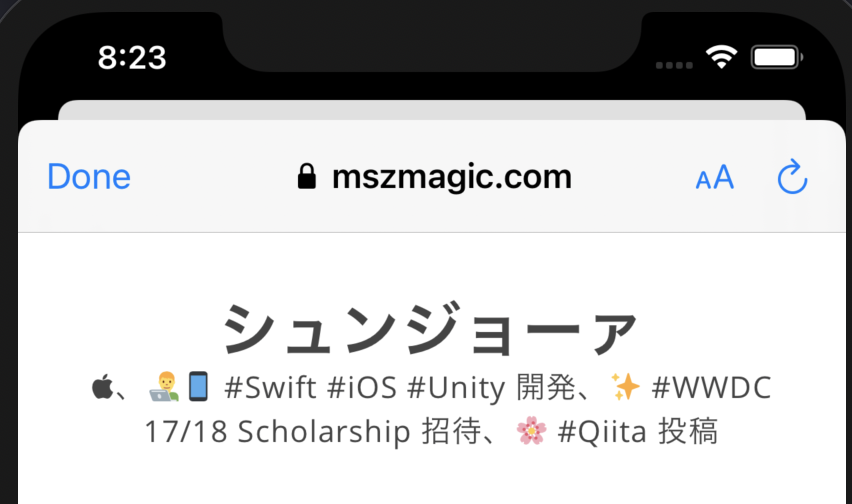Click the シュンジョーア page heading
This screenshot has width=852, height=504.
pos(430,330)
